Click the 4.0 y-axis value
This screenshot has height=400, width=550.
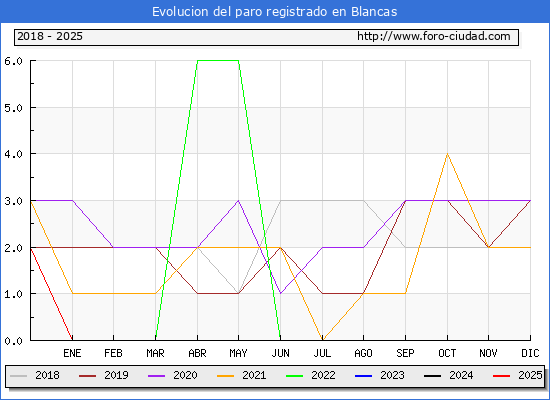13,154
